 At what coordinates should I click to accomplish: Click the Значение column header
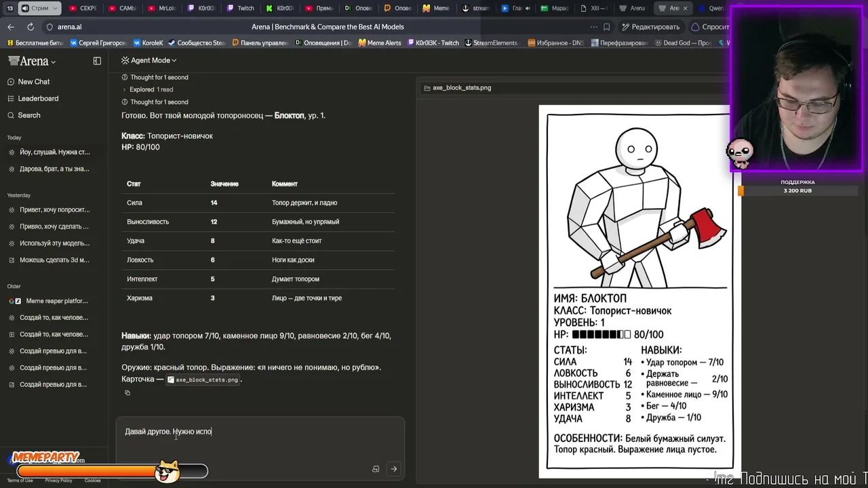(224, 184)
